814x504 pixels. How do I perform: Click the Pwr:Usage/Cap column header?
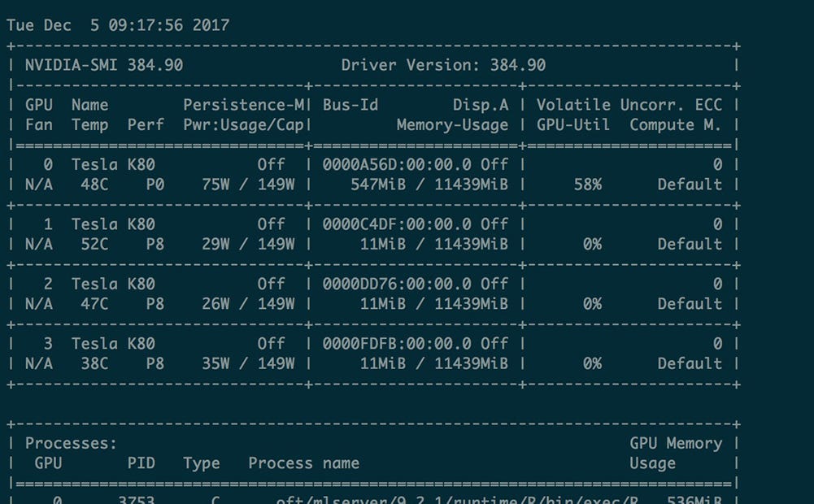[243, 125]
